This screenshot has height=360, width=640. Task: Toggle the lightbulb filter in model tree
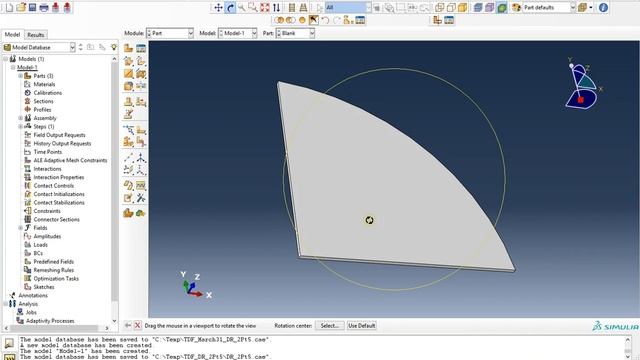(x=114, y=47)
